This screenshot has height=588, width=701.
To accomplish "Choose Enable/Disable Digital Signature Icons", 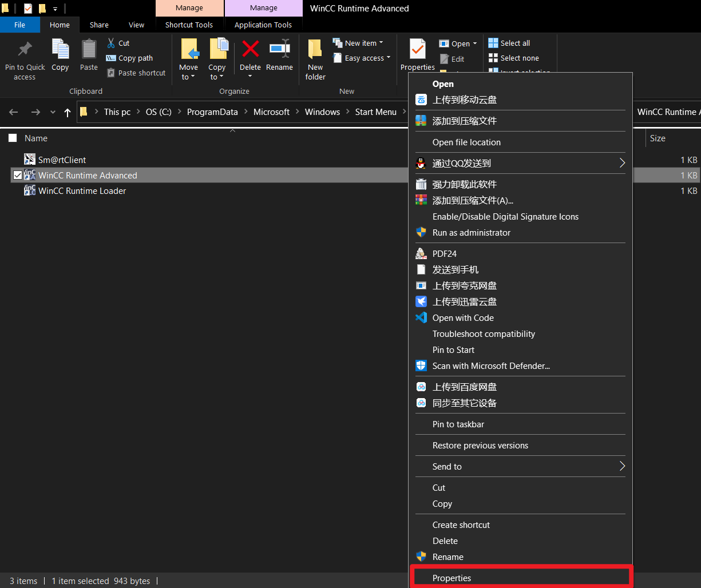I will click(521, 216).
